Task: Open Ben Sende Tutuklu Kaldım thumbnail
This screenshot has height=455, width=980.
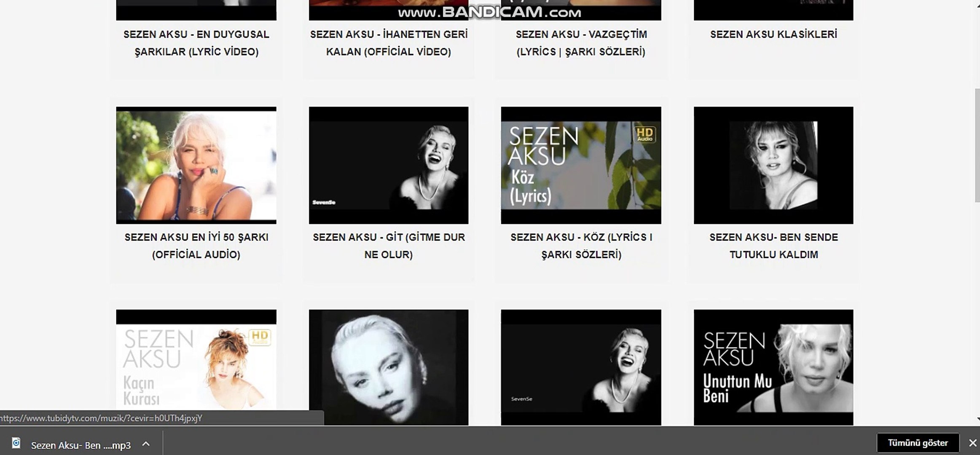Action: tap(773, 165)
